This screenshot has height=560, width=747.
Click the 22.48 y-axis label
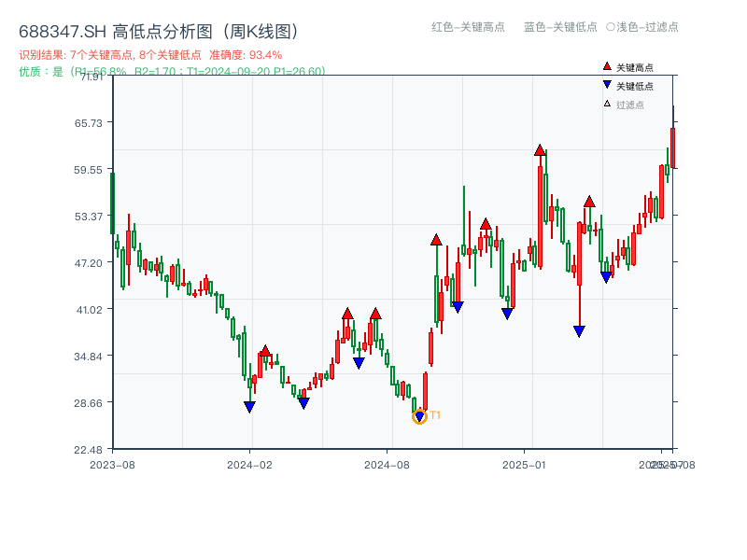[x=88, y=450]
